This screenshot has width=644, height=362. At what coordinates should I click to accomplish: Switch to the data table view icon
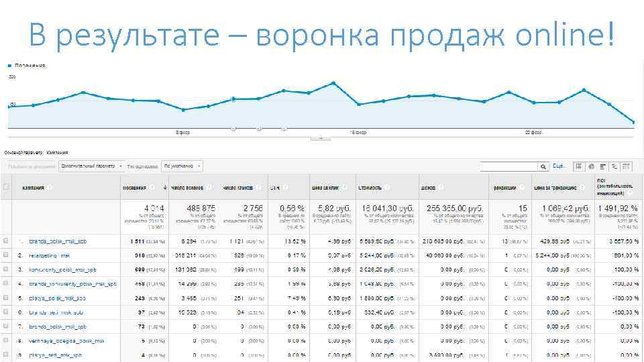[579, 166]
